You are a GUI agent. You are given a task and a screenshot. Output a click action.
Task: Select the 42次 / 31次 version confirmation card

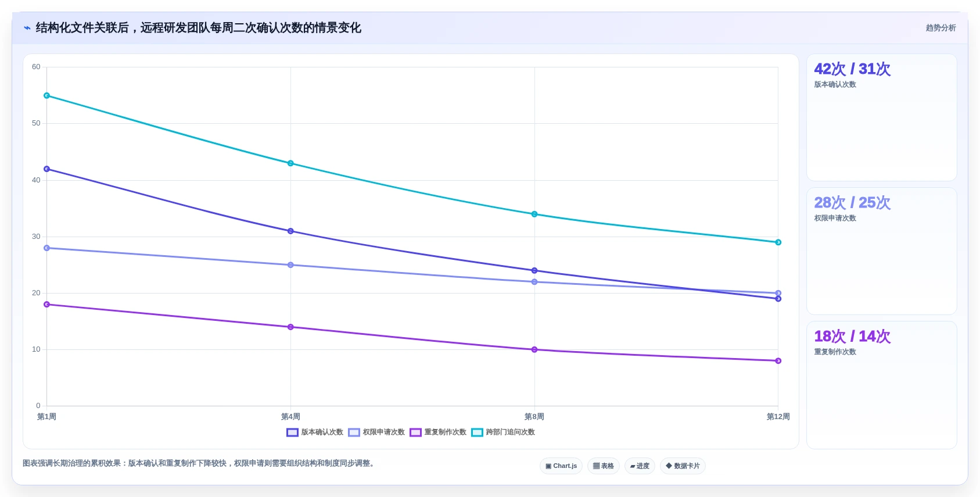881,117
